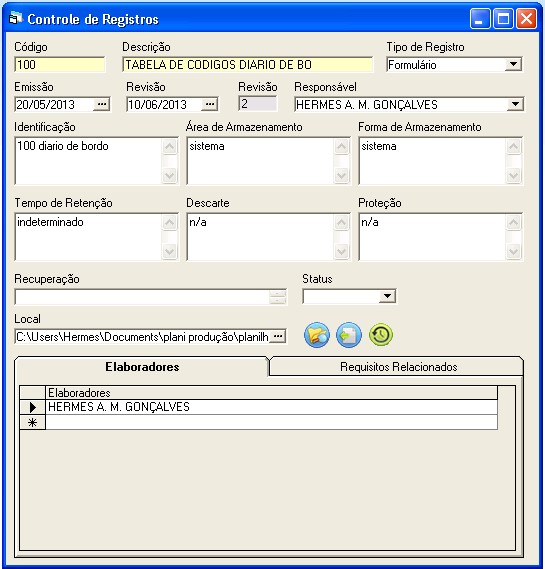Click the Tempo de Retenção text area
Viewport: 545px width, 569px height.
pyautogui.click(x=88, y=237)
